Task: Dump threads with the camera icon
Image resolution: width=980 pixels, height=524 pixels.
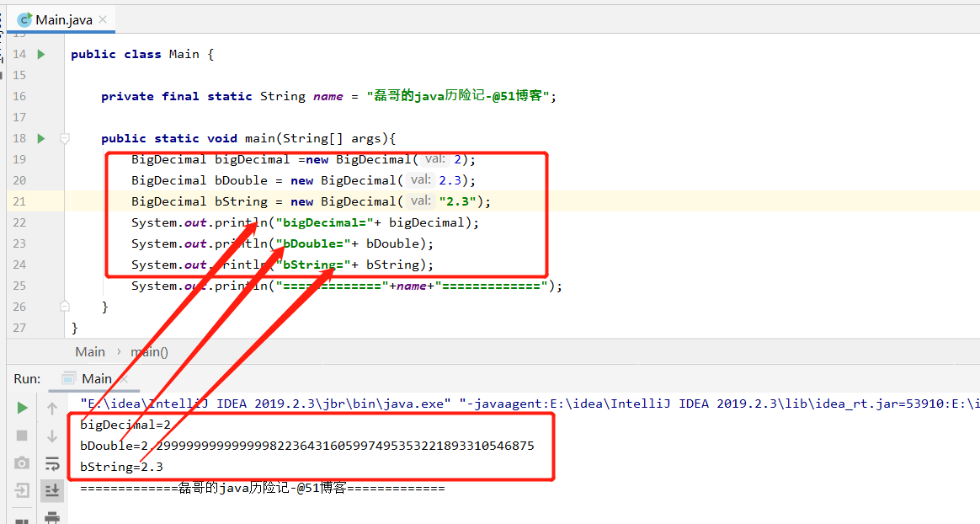Action: tap(22, 463)
